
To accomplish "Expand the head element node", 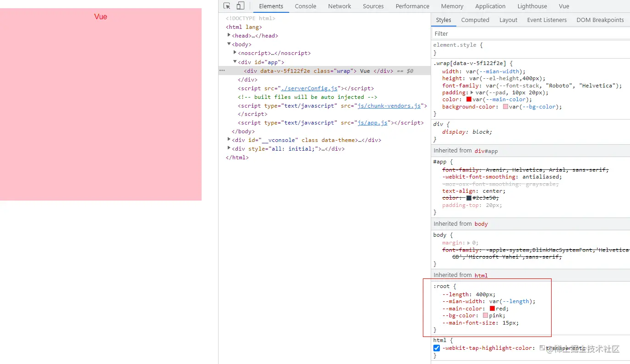I will click(x=229, y=35).
